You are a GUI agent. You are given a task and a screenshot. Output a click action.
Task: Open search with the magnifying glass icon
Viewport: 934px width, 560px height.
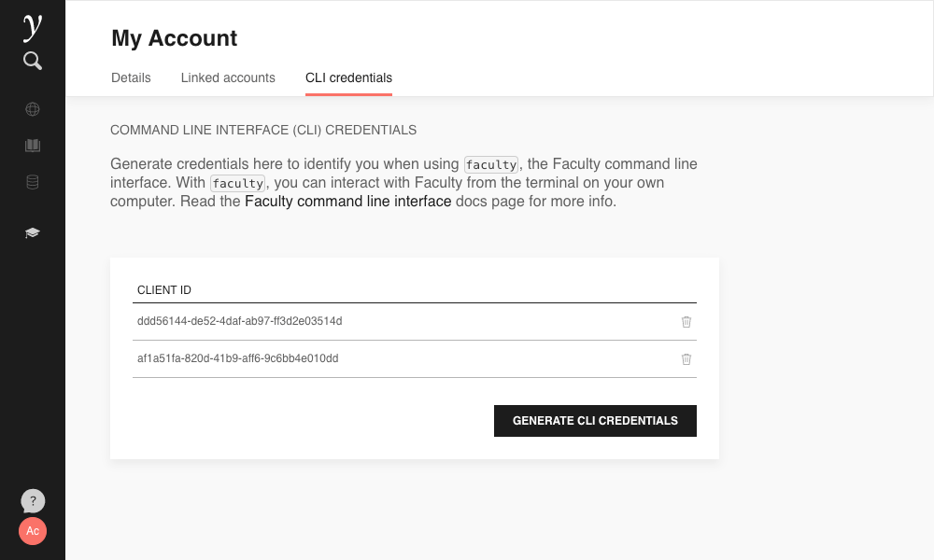tap(33, 62)
